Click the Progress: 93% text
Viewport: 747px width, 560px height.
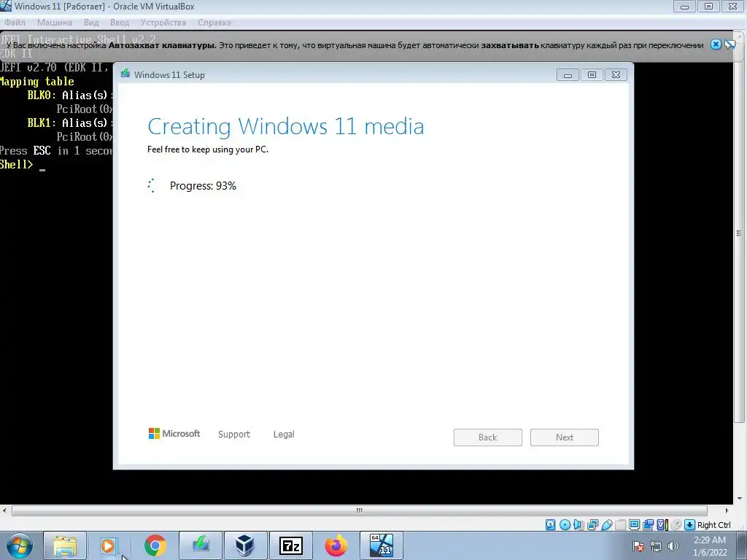click(x=203, y=186)
